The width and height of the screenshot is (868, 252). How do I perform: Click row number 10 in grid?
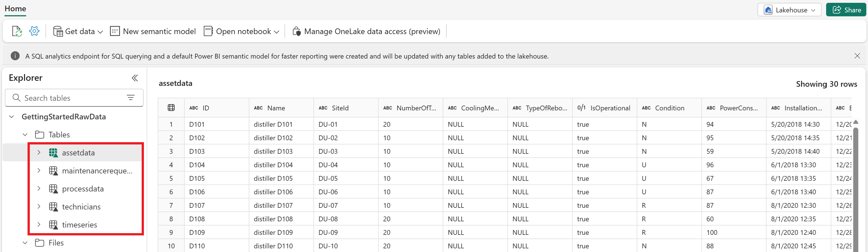(x=171, y=246)
